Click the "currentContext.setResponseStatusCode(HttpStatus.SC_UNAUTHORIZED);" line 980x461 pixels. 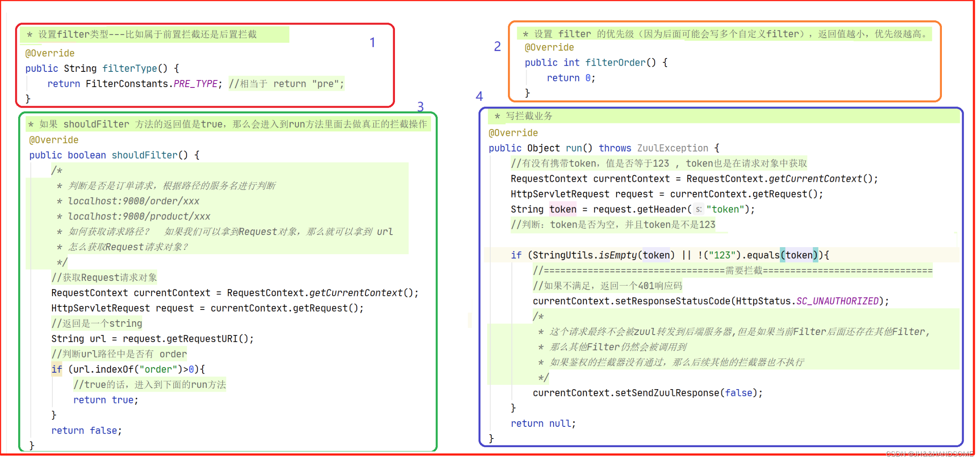point(711,301)
